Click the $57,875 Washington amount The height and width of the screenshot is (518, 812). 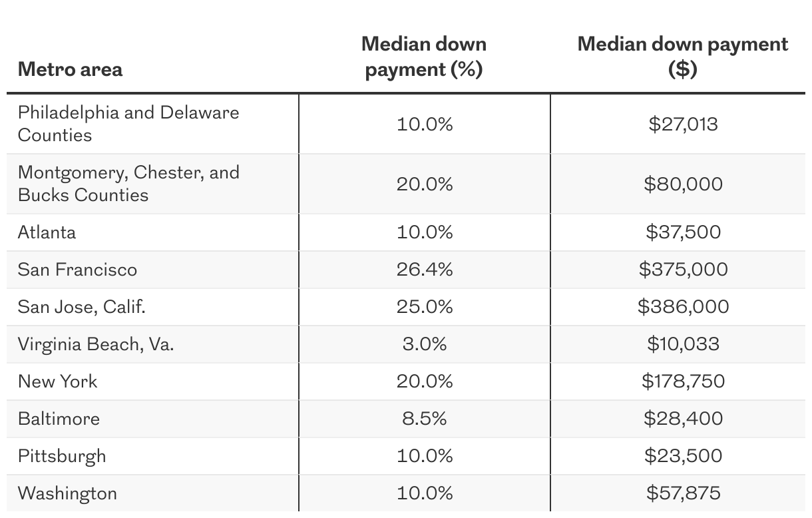pos(683,493)
